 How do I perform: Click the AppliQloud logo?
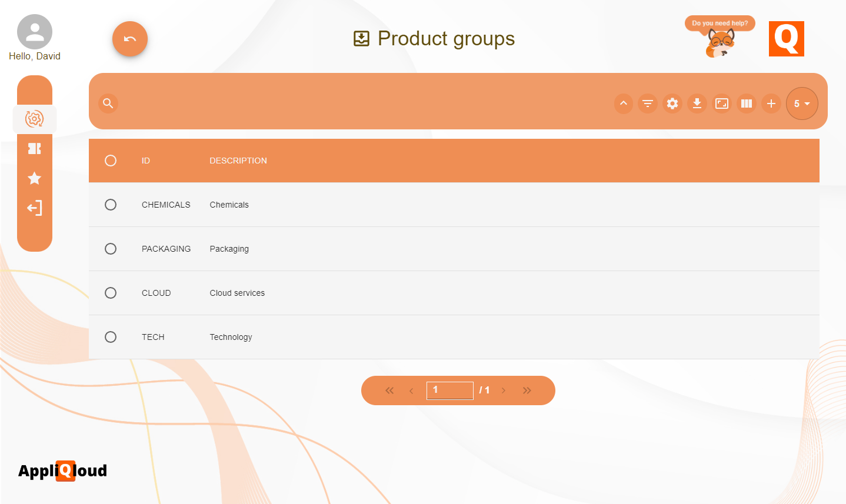pos(62,471)
